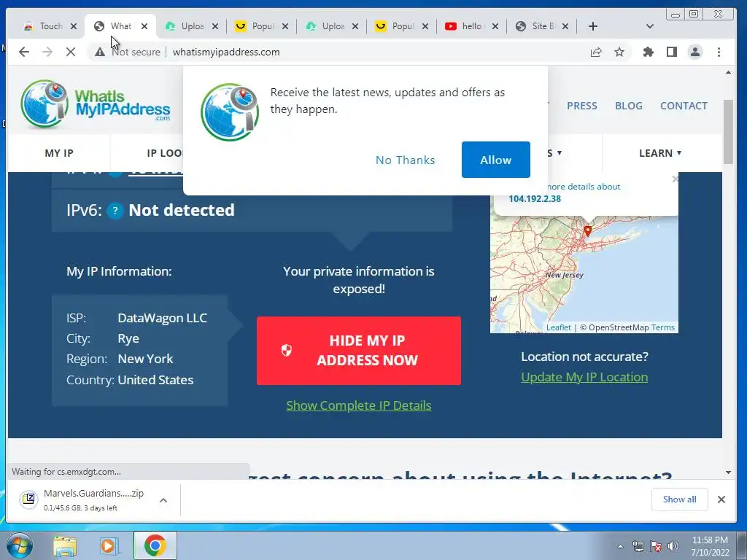
Task: Click HIDE MY IP ADDRESS NOW
Action: click(359, 351)
